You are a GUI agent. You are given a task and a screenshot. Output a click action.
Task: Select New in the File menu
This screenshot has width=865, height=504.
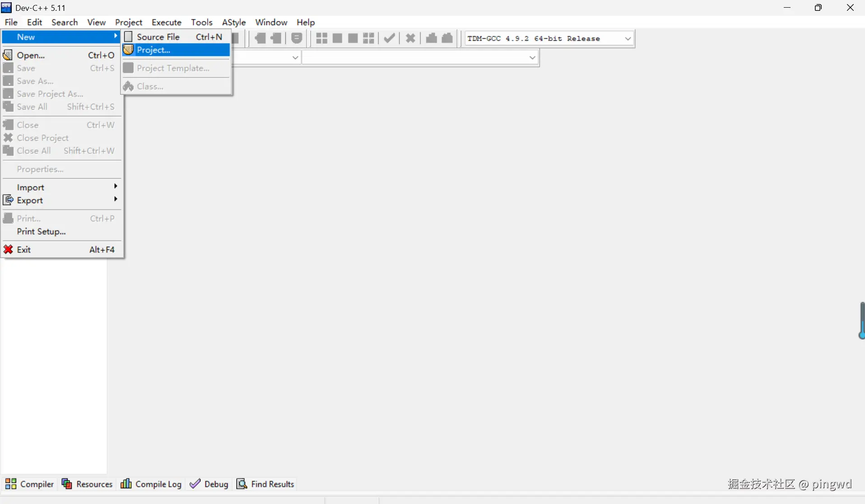coord(62,37)
